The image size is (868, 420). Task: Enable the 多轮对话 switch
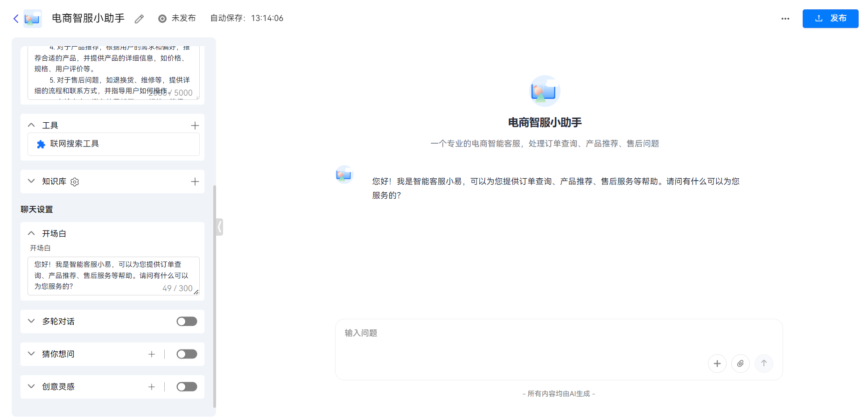point(187,321)
